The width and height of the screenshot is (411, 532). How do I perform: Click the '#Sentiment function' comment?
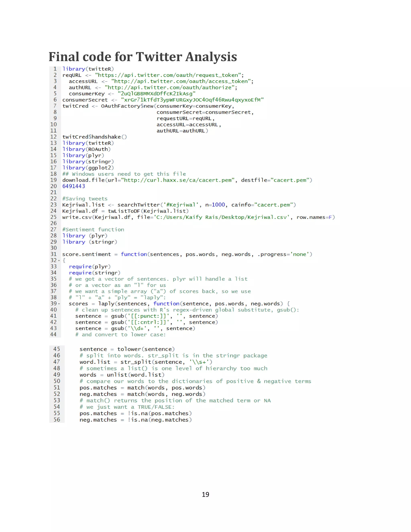point(93,230)
